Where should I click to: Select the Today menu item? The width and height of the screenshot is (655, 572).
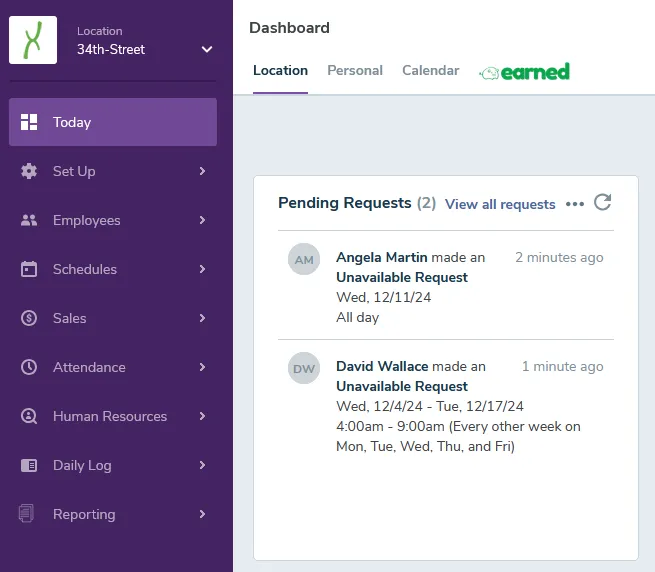pyautogui.click(x=113, y=122)
